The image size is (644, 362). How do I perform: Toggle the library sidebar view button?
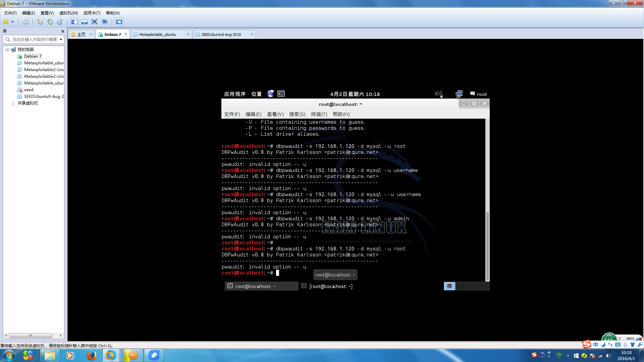tap(74, 22)
